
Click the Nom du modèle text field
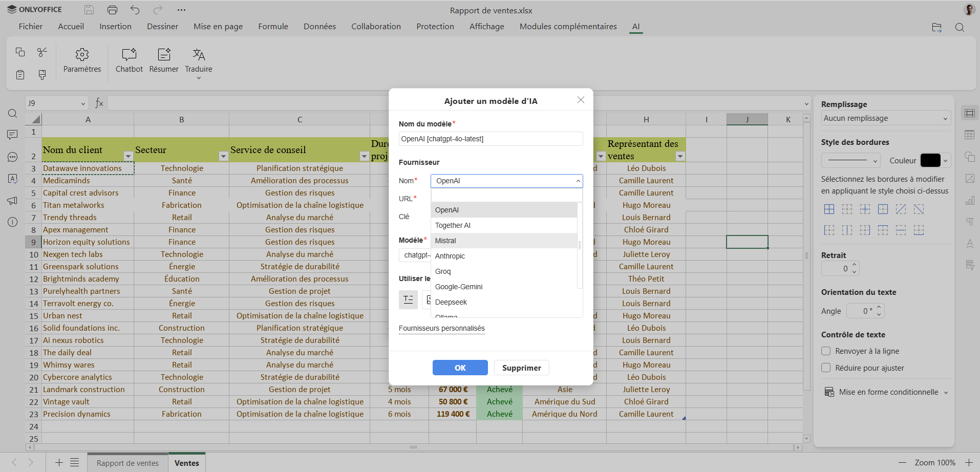[x=491, y=139]
